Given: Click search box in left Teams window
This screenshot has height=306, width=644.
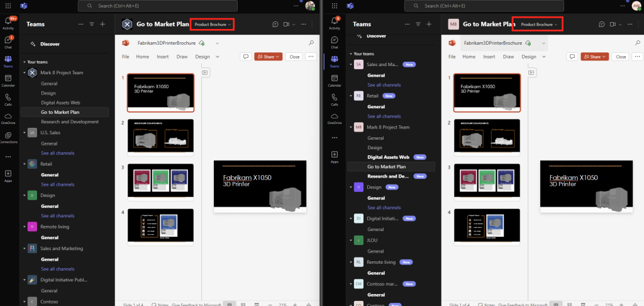Looking at the screenshot, I should (x=158, y=6).
